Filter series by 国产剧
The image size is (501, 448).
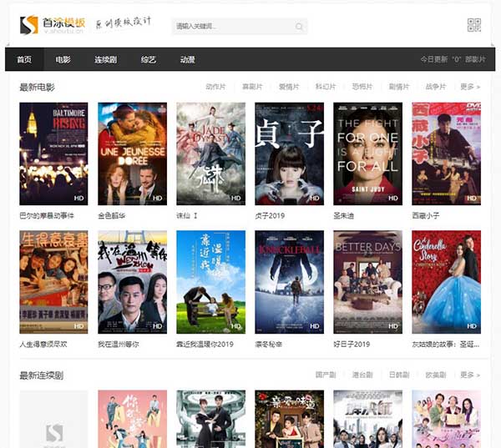coord(326,375)
